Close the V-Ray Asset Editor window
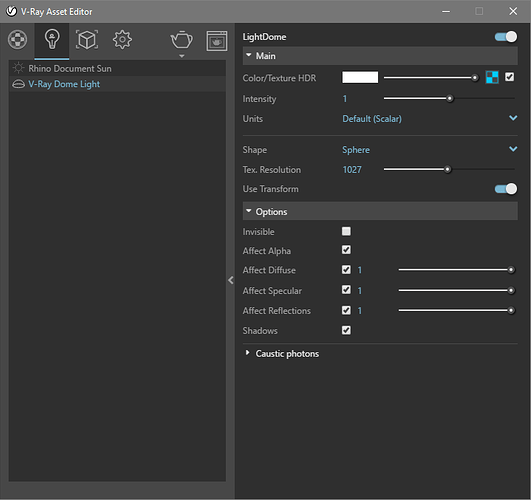Viewport: 531px width, 500px height. 513,11
